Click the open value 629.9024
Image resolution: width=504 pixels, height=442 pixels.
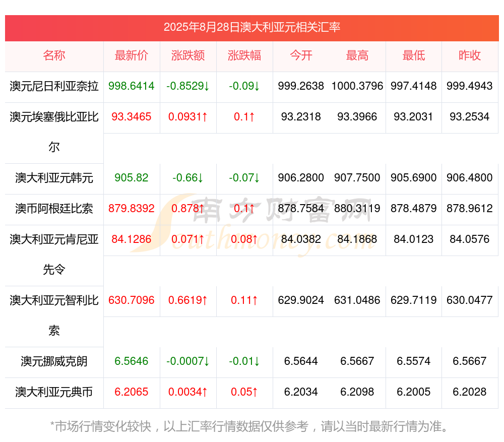[x=301, y=300]
